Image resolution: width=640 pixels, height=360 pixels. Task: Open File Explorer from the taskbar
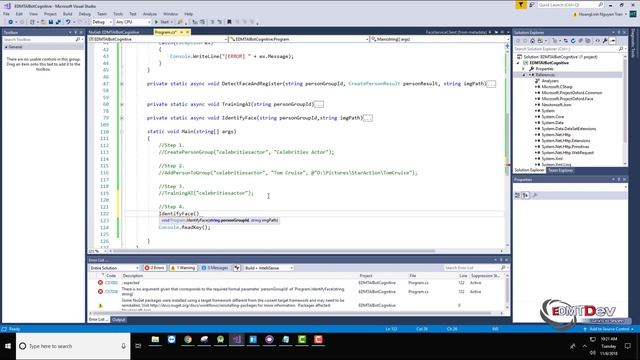pos(155,340)
